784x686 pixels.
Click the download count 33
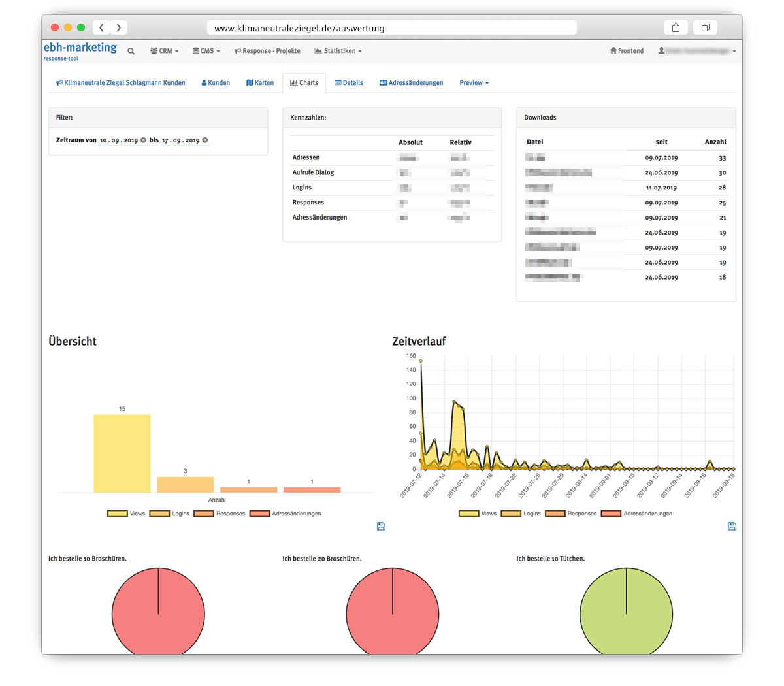pos(723,158)
